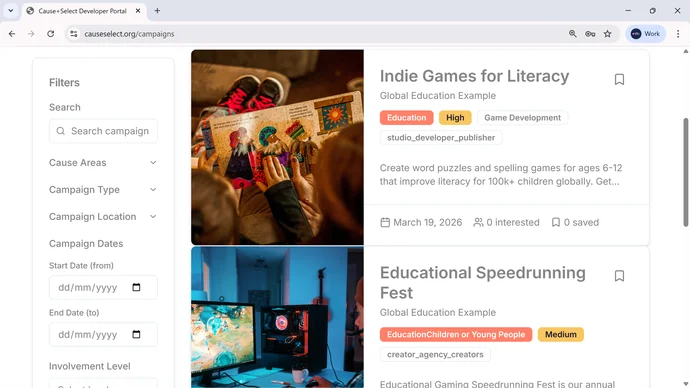690x388 pixels.
Task: Click the Search campaign input field
Action: [103, 131]
